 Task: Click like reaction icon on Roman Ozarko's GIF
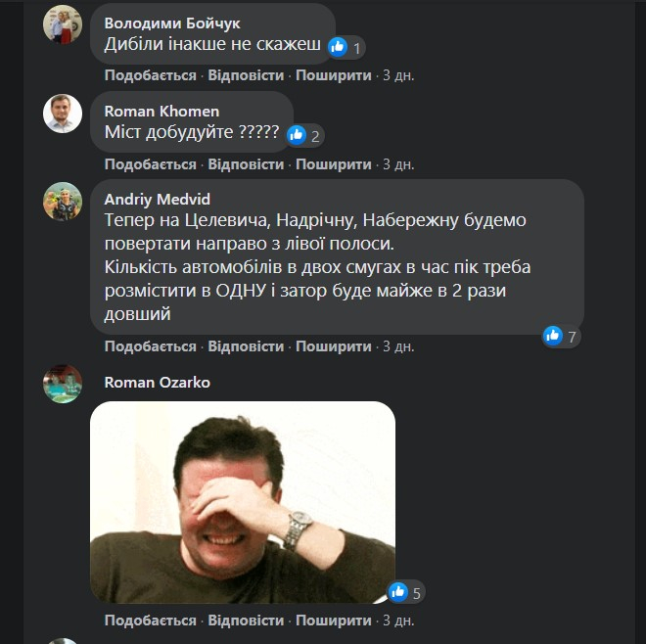[x=397, y=591]
